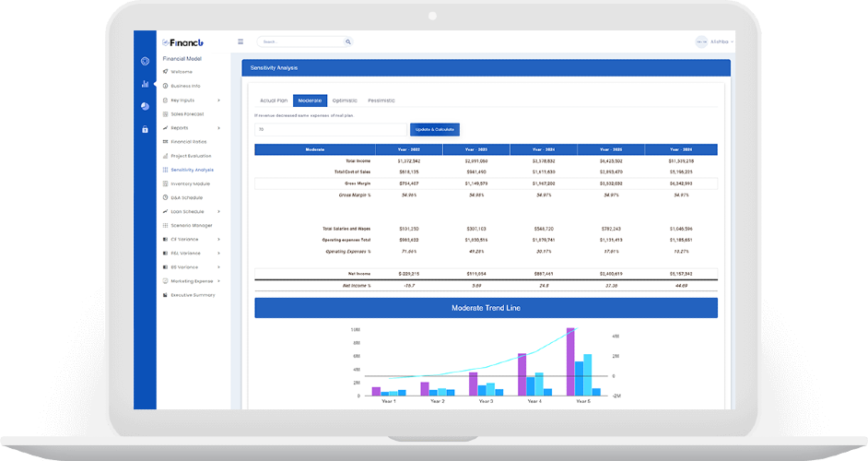
Task: Click the Year 3 axis label in chart
Action: [x=486, y=401]
